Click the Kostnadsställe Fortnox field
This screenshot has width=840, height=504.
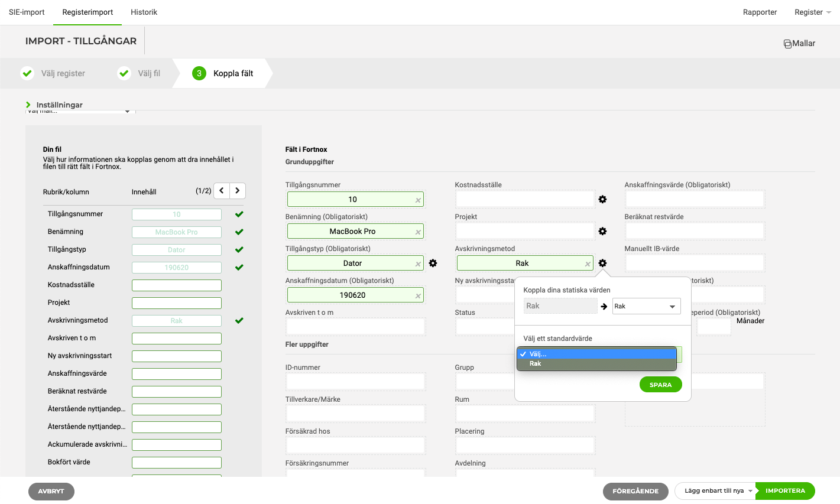click(525, 199)
